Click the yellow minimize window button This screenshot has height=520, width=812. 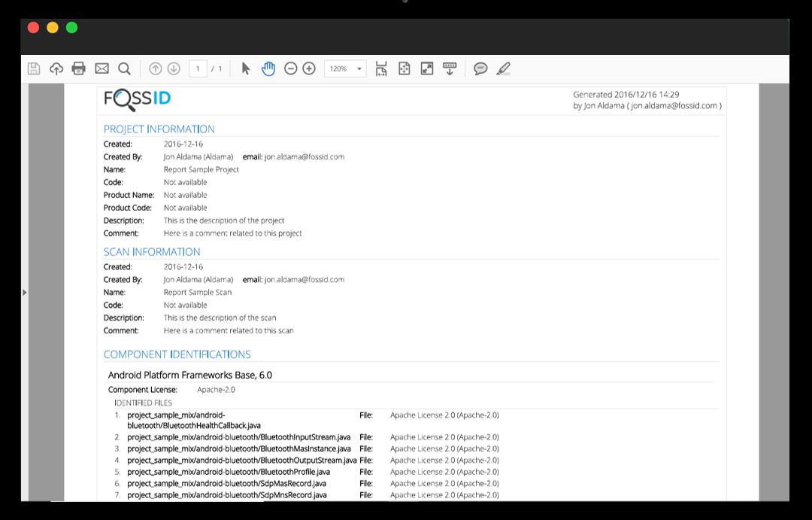point(53,28)
